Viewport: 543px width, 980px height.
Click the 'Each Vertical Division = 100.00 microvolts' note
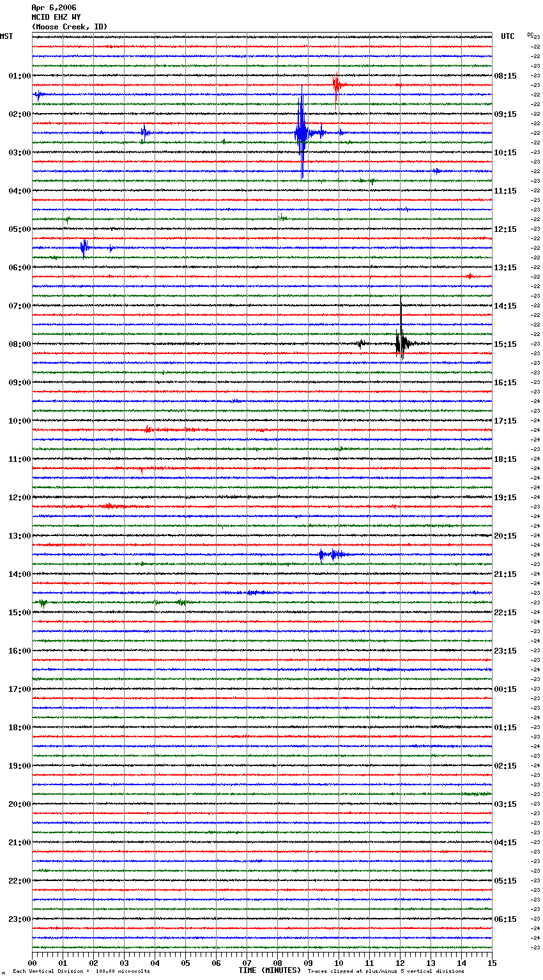pos(81,971)
